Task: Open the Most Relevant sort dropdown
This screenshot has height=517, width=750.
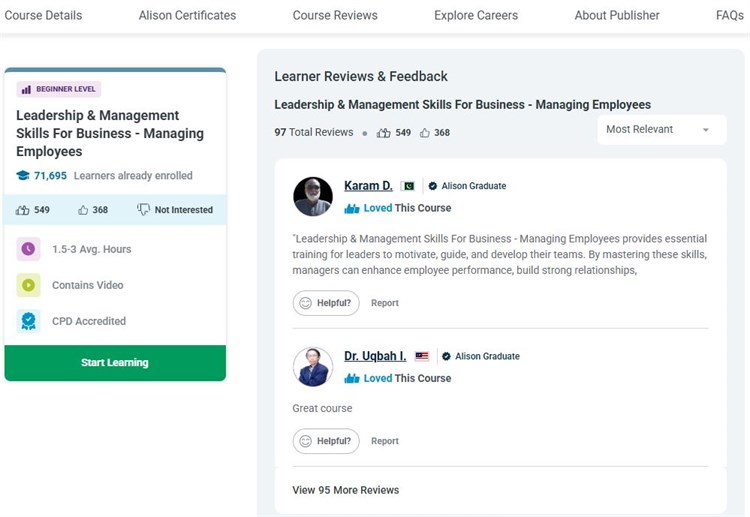Action: pyautogui.click(x=662, y=130)
